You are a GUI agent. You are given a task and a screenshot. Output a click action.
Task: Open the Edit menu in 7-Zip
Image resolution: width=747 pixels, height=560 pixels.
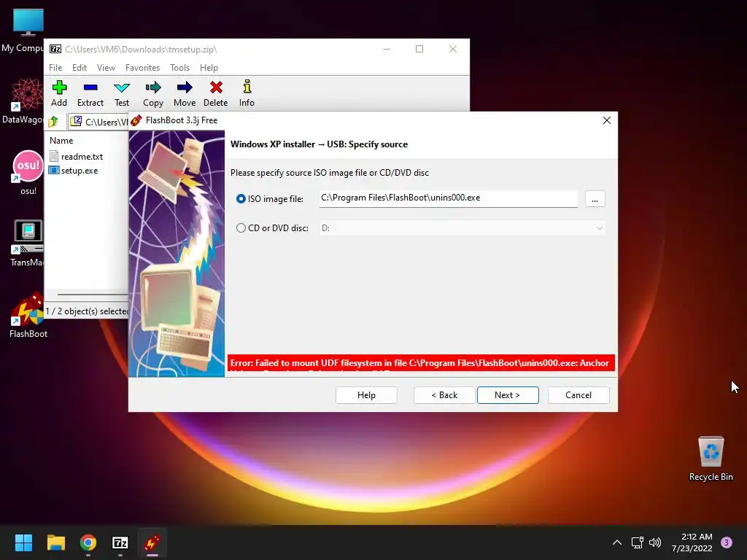79,68
